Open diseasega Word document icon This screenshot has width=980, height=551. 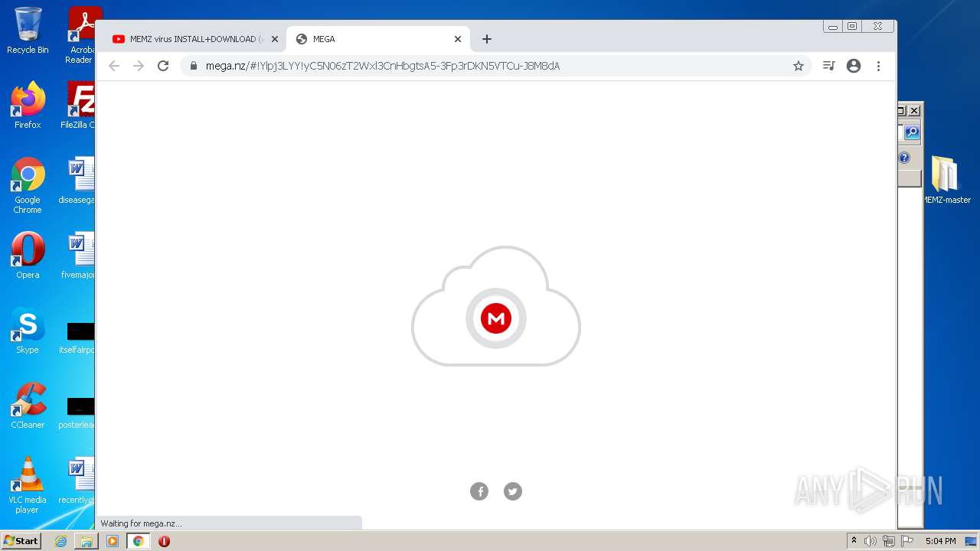pos(79,181)
